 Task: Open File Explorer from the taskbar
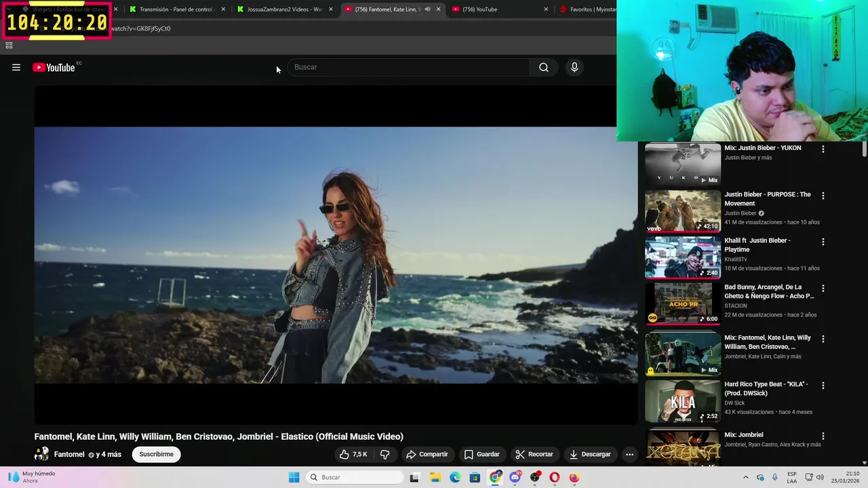tap(435, 477)
